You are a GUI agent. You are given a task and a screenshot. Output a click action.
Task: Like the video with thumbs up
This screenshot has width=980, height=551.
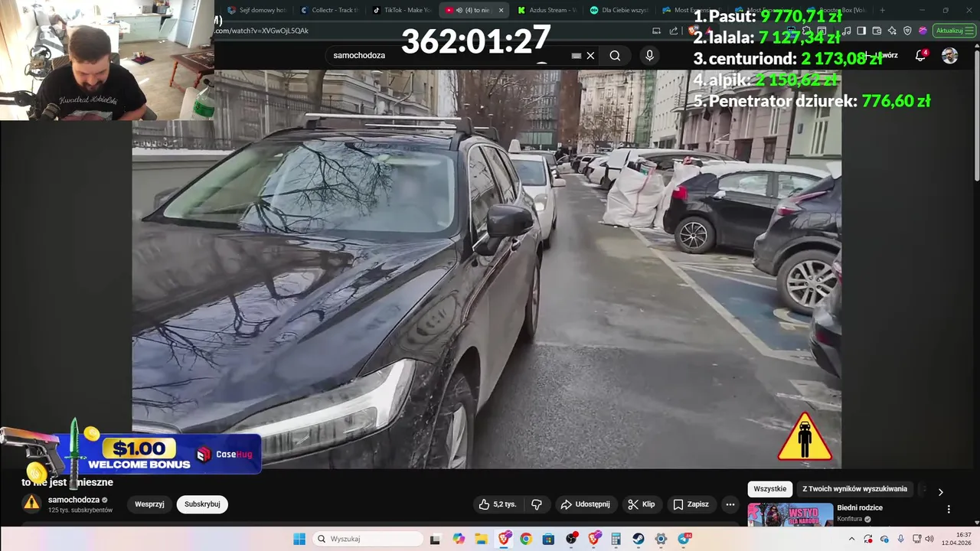pos(498,504)
